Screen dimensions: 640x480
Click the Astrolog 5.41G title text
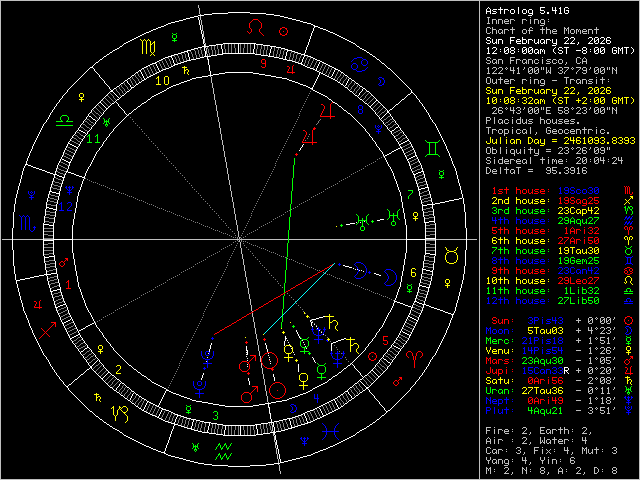527,10
